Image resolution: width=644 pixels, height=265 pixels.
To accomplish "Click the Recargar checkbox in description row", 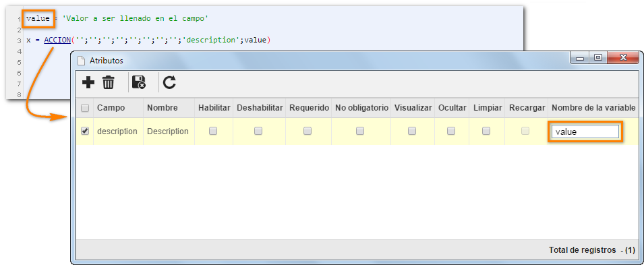I will coord(525,131).
